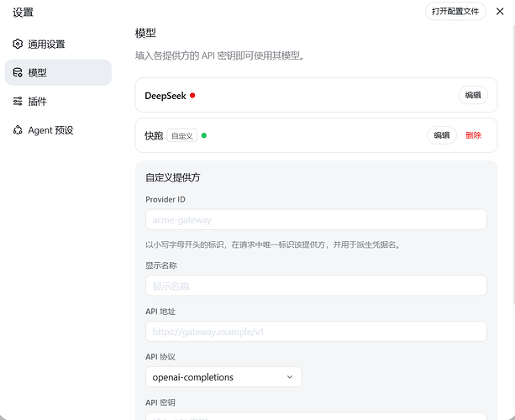This screenshot has height=420, width=515.
Task: Delete the 快跑 custom provider
Action: tap(473, 135)
